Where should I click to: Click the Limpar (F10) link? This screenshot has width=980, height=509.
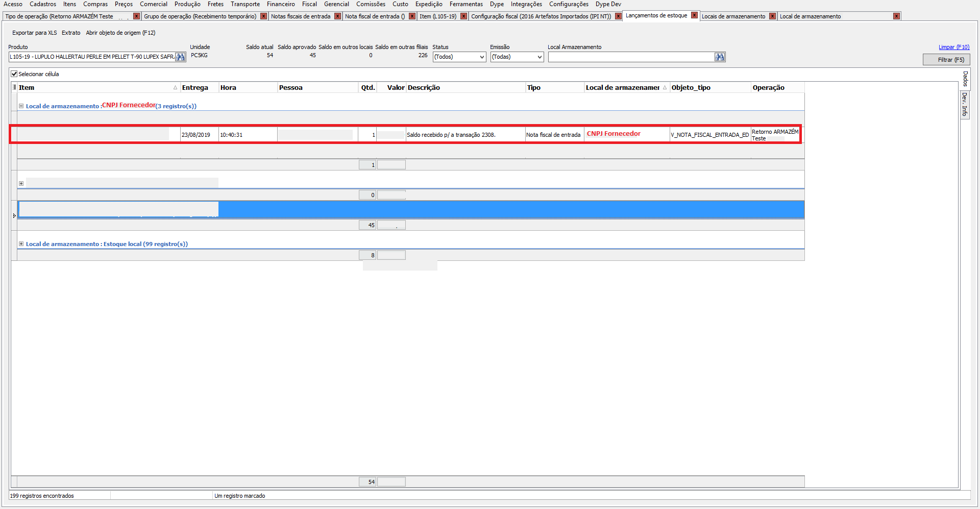coord(954,47)
